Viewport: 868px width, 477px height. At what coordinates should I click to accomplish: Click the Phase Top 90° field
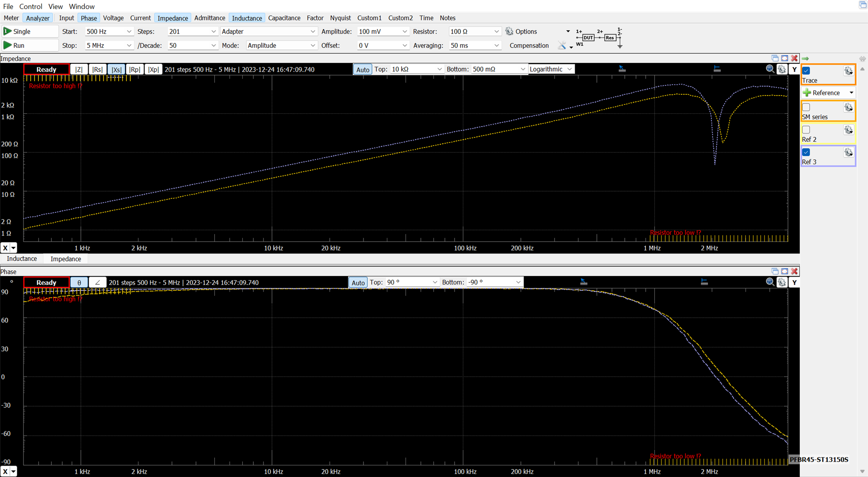[x=412, y=282]
